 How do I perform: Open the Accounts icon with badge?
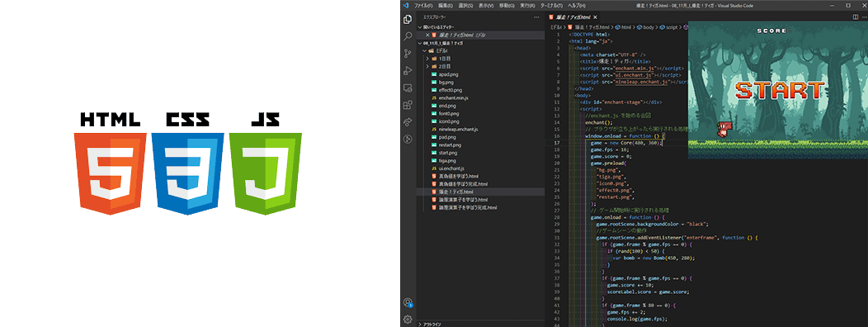click(x=408, y=302)
